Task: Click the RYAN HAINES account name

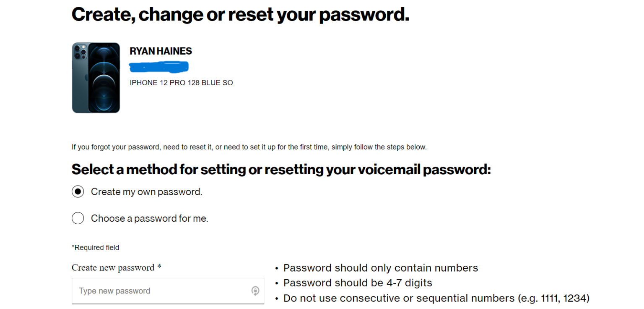Action: click(161, 51)
